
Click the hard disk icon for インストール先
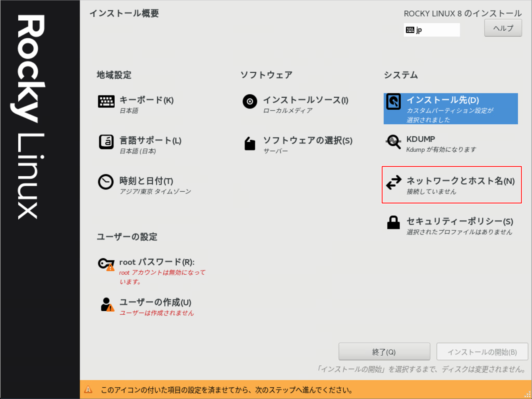tap(393, 101)
